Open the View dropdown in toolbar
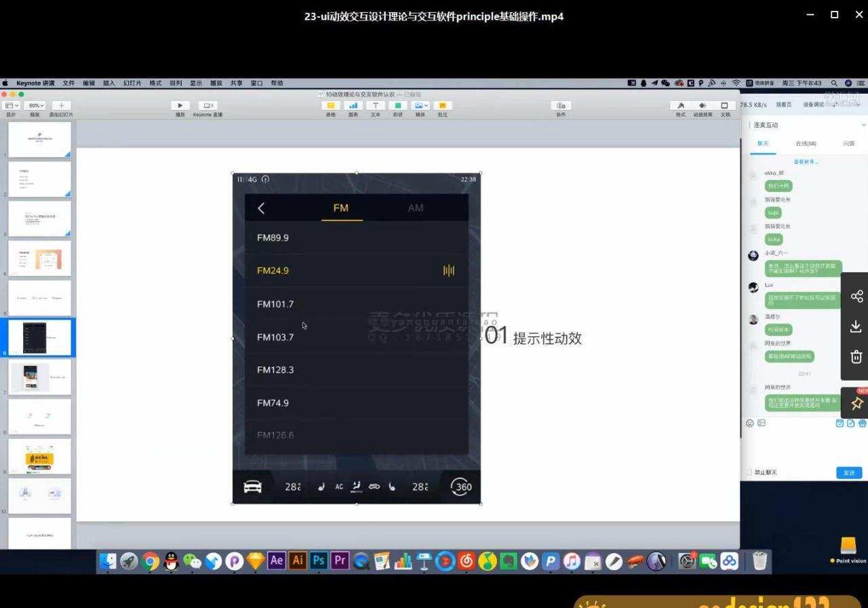 [x=12, y=105]
